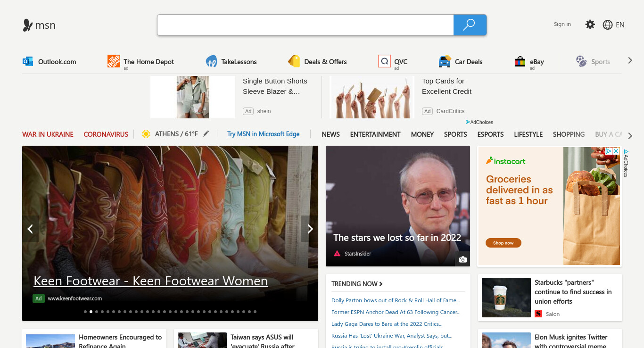The width and height of the screenshot is (644, 348).
Task: Select the NEWS tab
Action: 330,134
